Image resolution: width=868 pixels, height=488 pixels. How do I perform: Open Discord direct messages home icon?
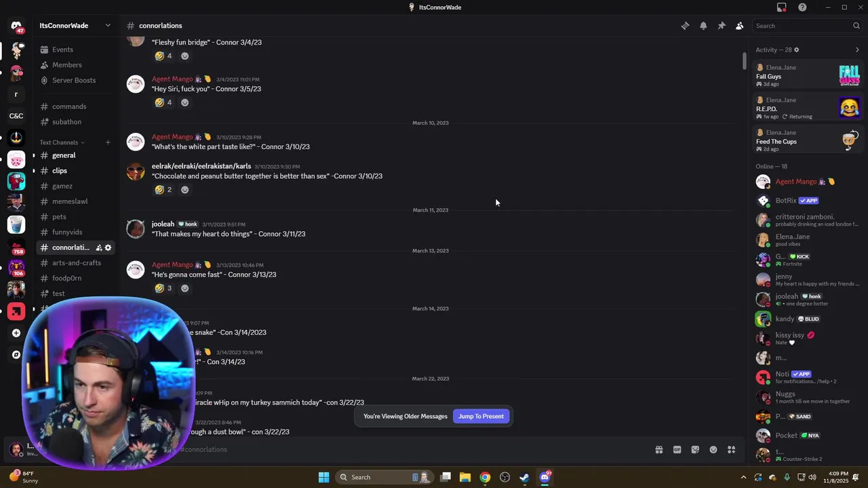(x=16, y=26)
